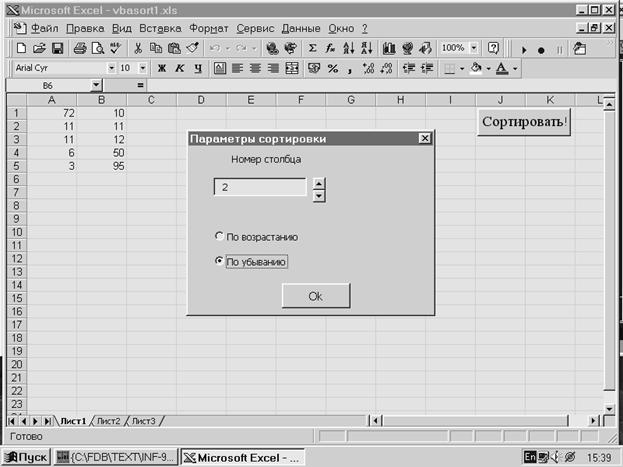
Task: Open the Формат menu
Action: (207, 28)
